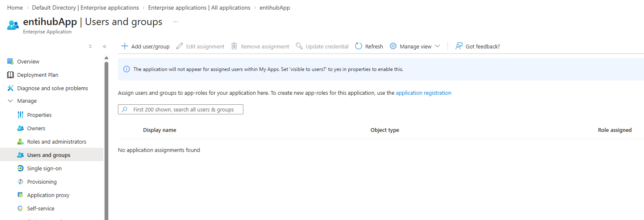Image resolution: width=644 pixels, height=220 pixels.
Task: Close the sidebar search with the X icon
Action: pos(90,46)
